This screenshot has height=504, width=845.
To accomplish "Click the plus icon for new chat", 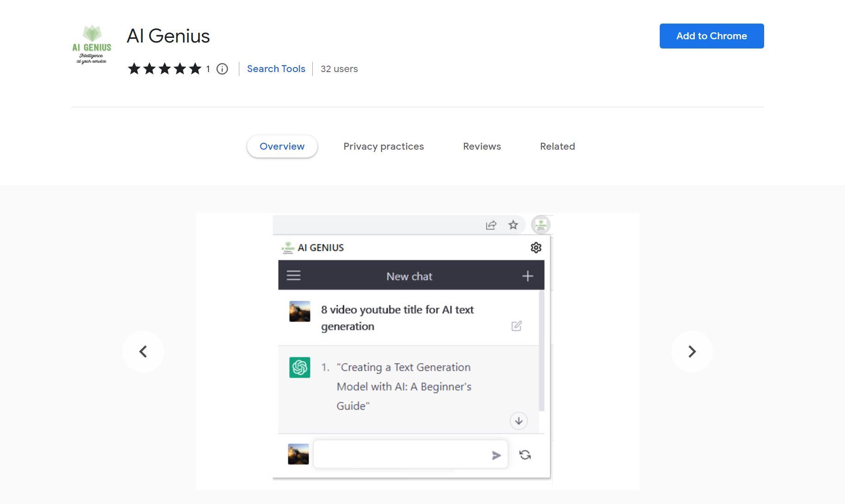I will (x=527, y=276).
